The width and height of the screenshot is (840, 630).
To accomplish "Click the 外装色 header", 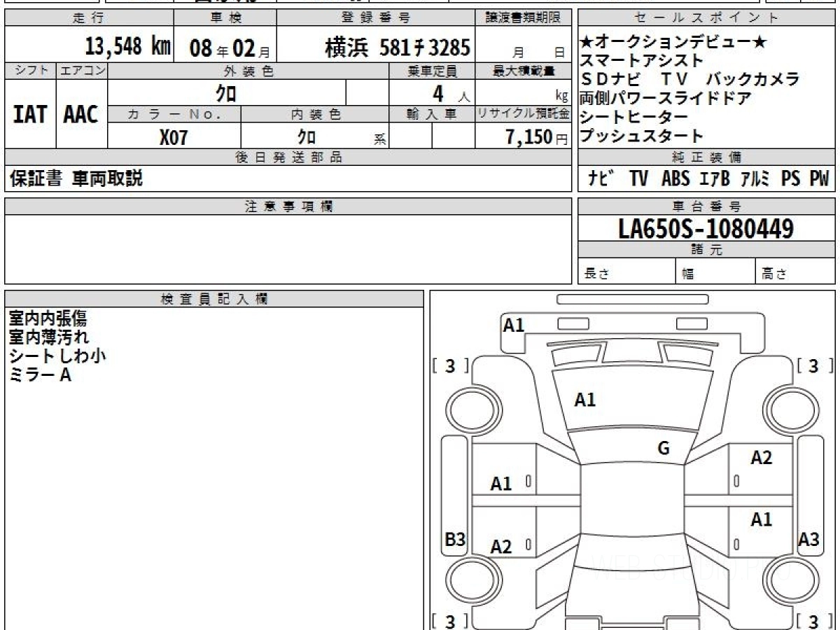I will point(248,71).
